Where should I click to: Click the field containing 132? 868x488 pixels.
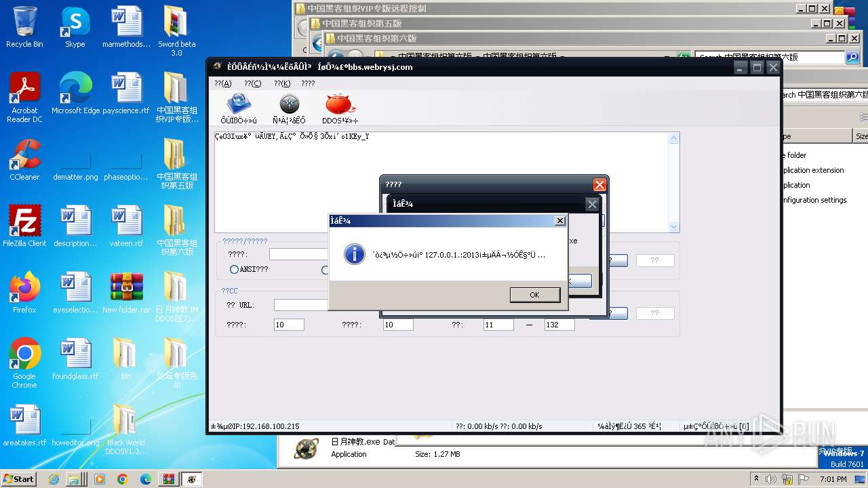click(x=559, y=325)
